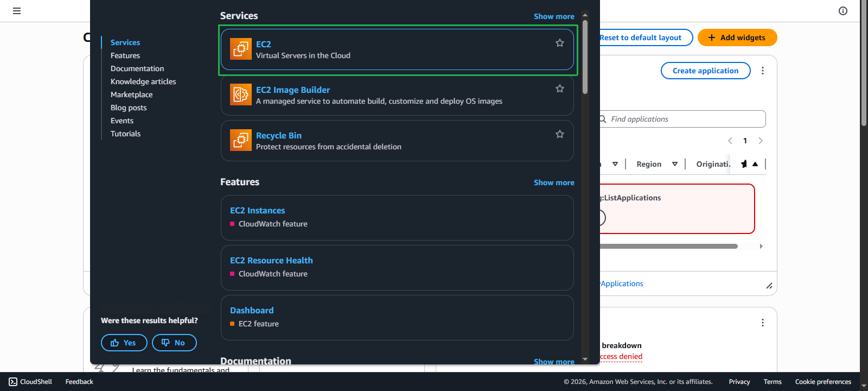Select Knowledge articles category

tap(143, 81)
